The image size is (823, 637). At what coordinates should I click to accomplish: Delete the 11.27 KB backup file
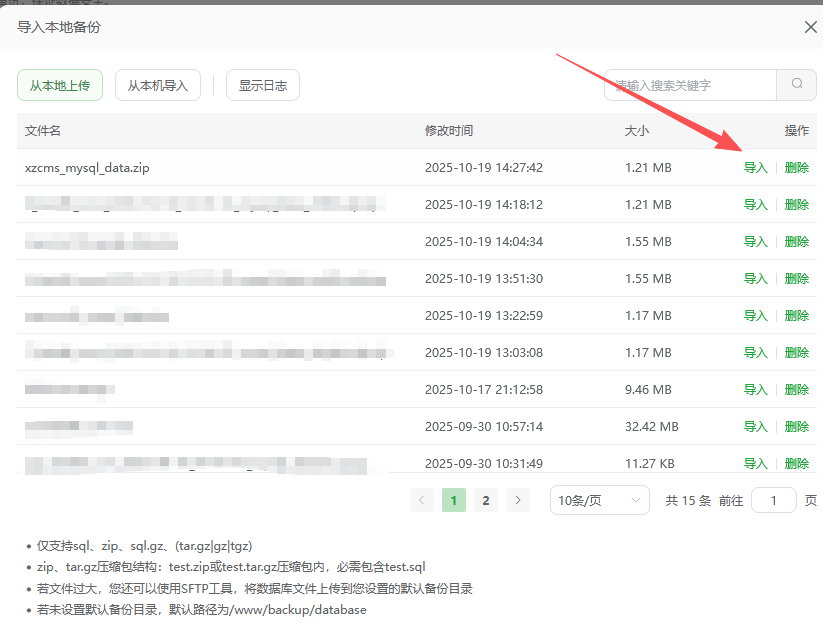click(797, 464)
